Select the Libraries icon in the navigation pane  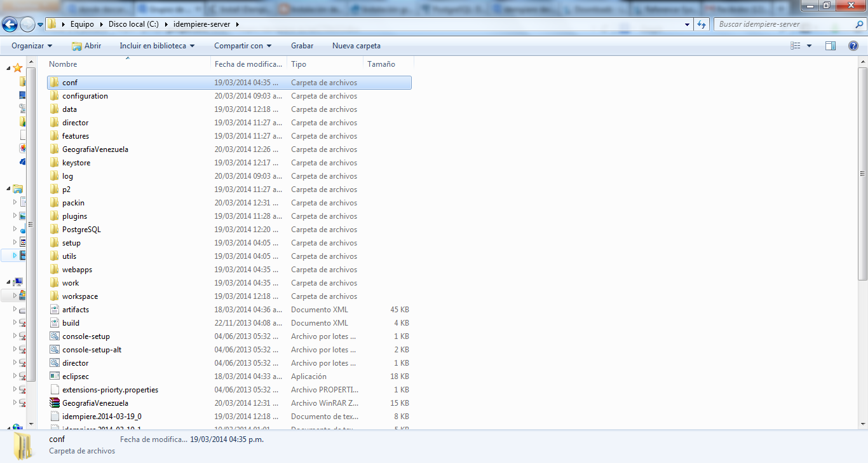coord(18,189)
